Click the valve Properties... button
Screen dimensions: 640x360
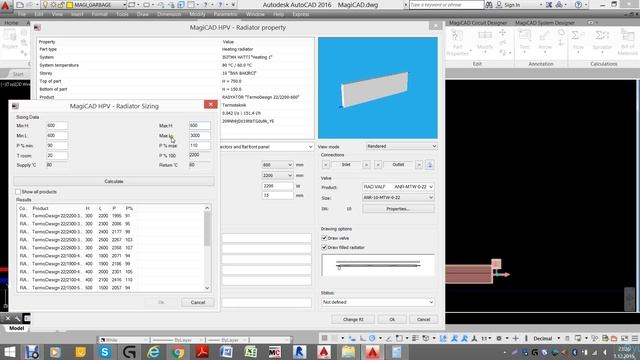398,209
